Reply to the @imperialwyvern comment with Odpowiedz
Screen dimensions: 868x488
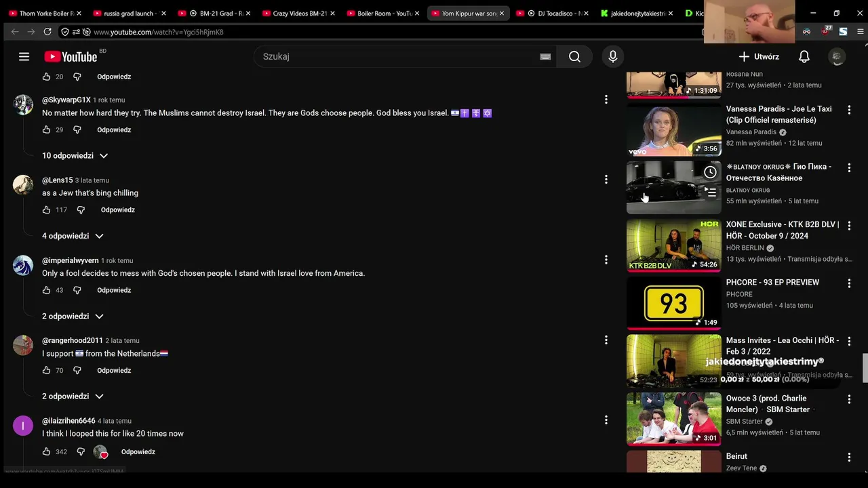pyautogui.click(x=114, y=290)
